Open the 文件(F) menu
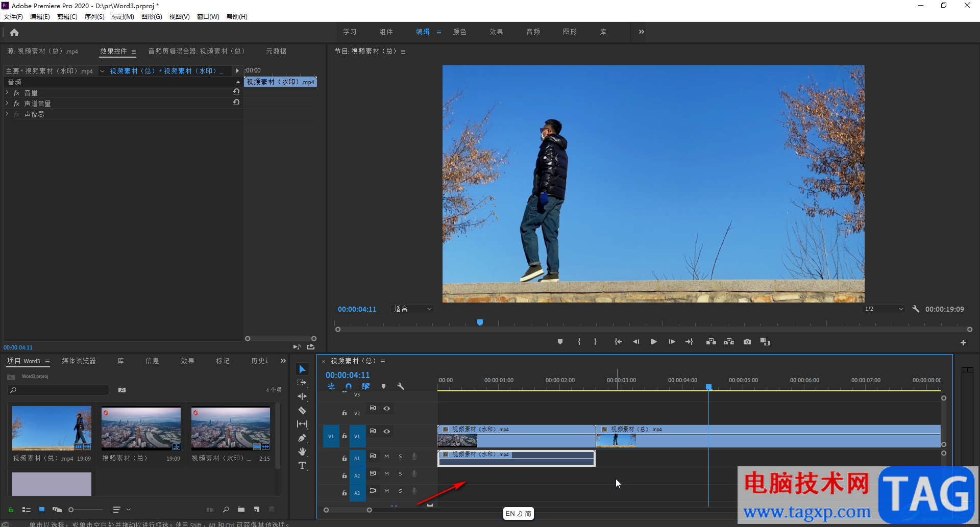 pos(13,16)
